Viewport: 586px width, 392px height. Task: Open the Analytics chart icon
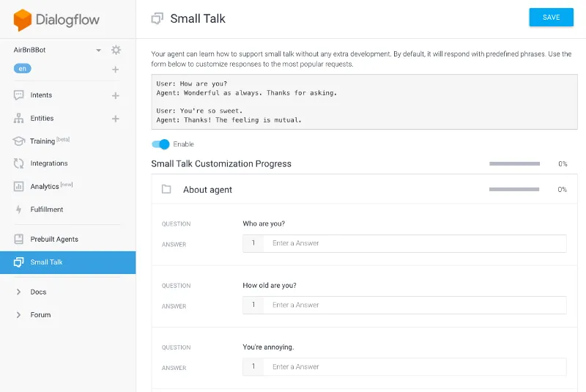click(19, 186)
